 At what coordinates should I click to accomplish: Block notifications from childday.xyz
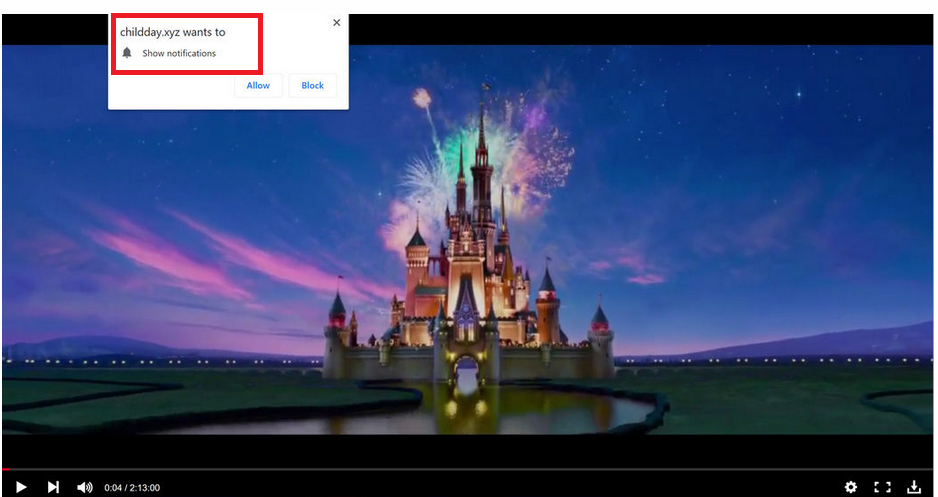[x=313, y=86]
